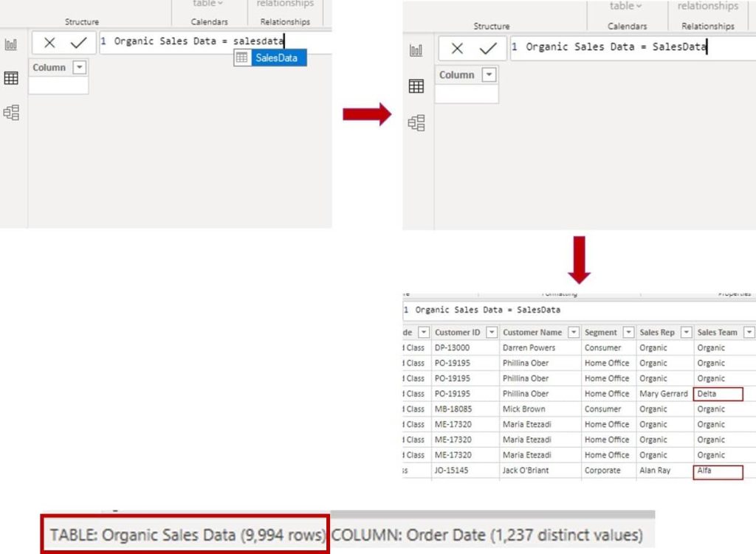The image size is (756, 554).
Task: Click inside the formula bar with lowercase salesdata
Action: point(214,41)
